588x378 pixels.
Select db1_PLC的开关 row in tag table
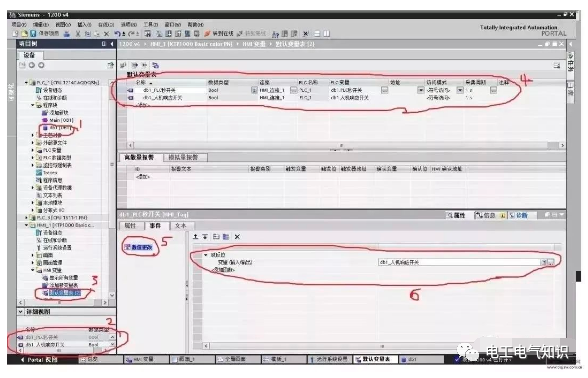[x=159, y=90]
